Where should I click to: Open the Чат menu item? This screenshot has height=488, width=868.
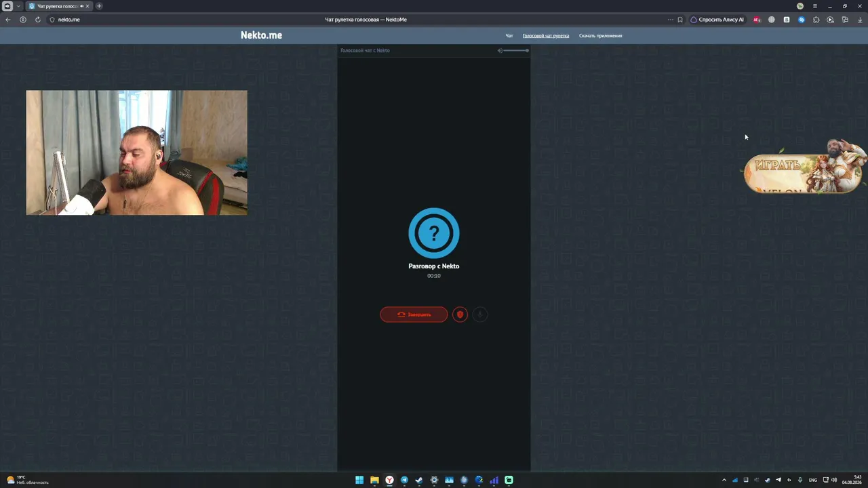pos(509,35)
